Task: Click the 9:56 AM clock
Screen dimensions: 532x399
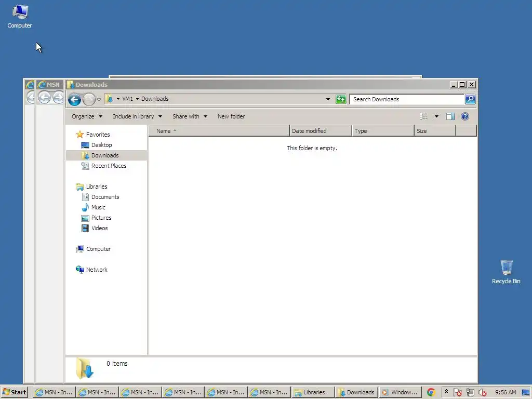Action: pyautogui.click(x=506, y=392)
